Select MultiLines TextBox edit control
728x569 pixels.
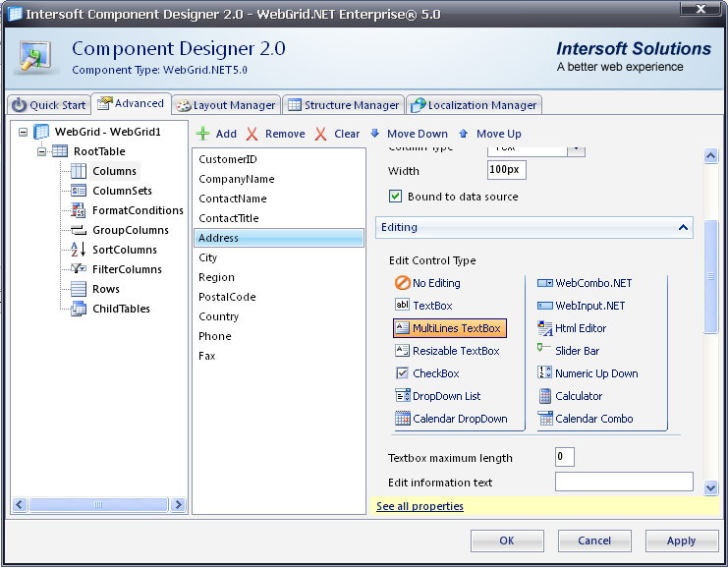449,328
